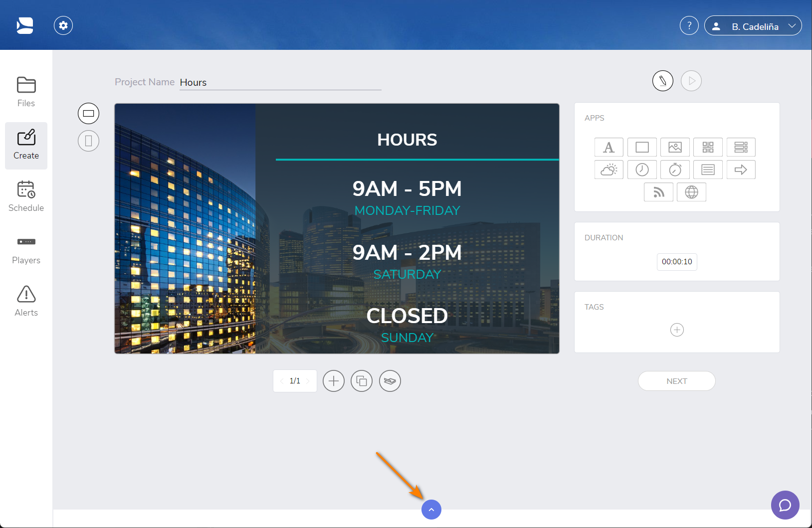Select Create in sidebar
Viewport: 812px width, 528px height.
tap(26, 146)
